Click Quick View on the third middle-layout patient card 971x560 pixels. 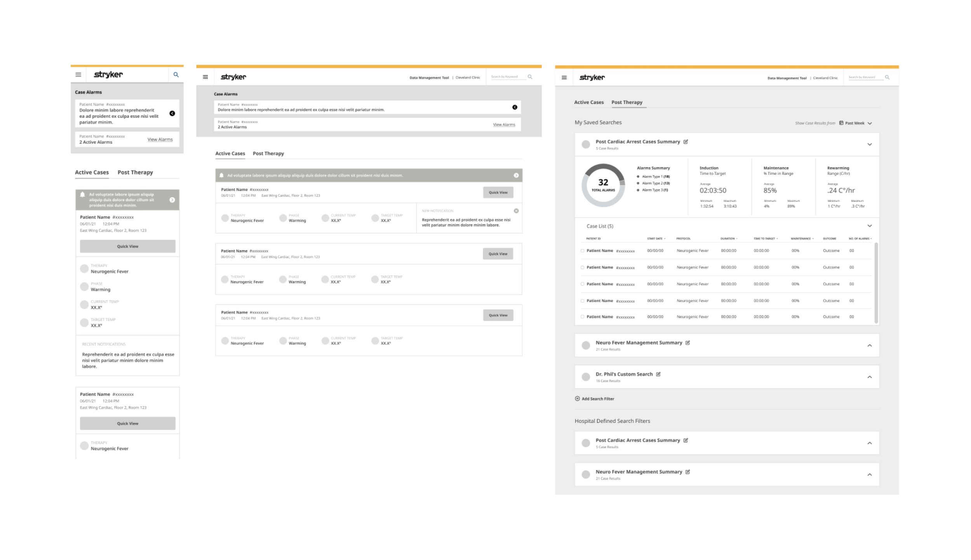(498, 315)
